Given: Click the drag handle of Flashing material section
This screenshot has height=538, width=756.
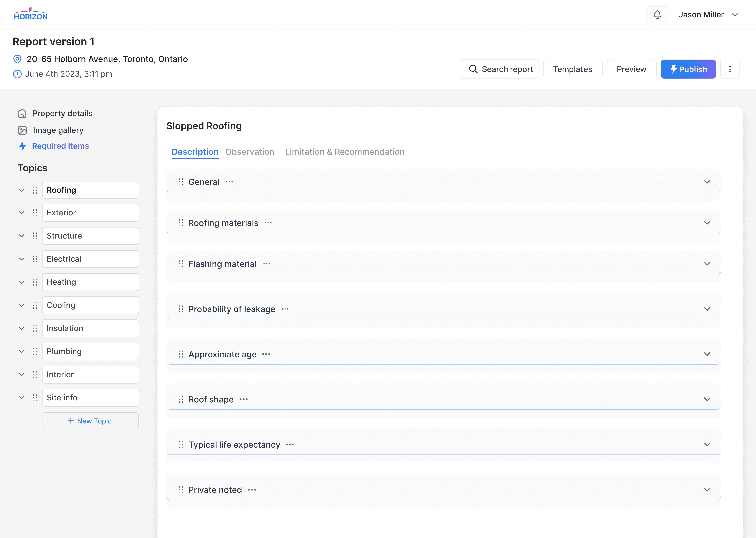Looking at the screenshot, I should (181, 264).
